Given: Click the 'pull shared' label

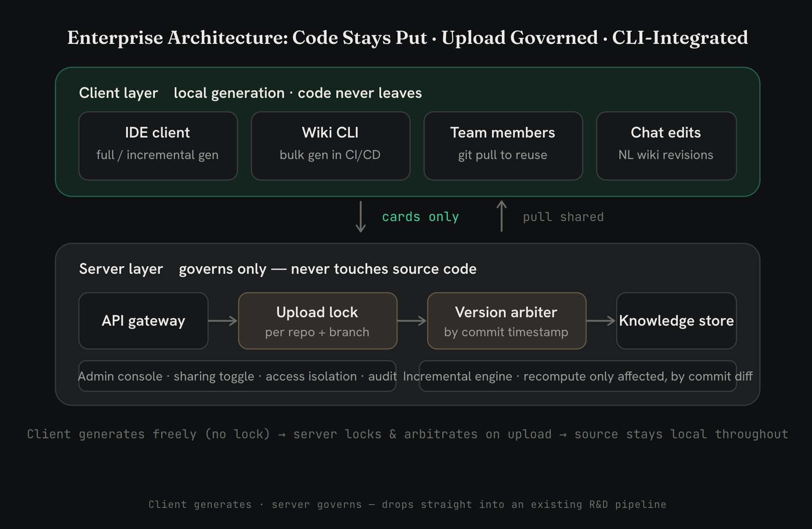Looking at the screenshot, I should click(x=563, y=217).
